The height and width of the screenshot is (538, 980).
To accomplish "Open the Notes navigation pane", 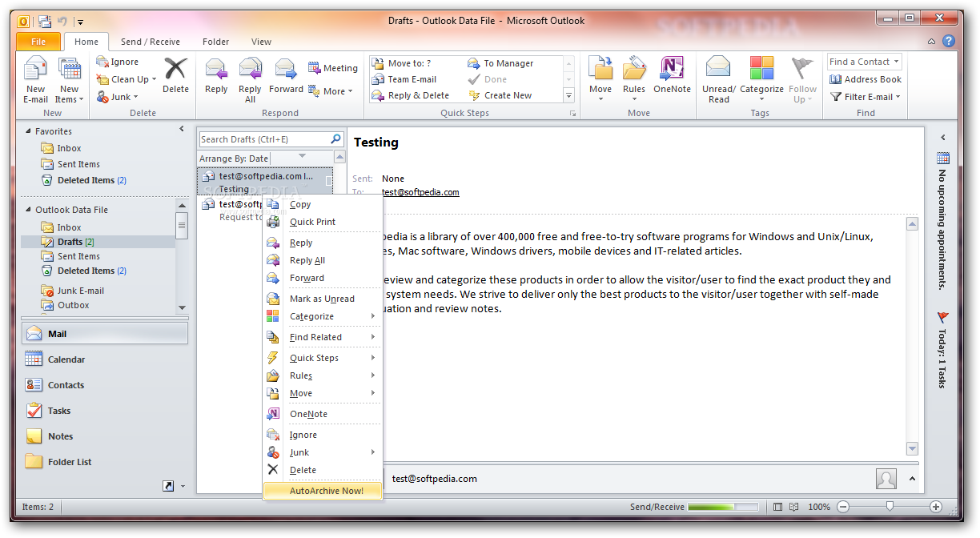I will 105,436.
